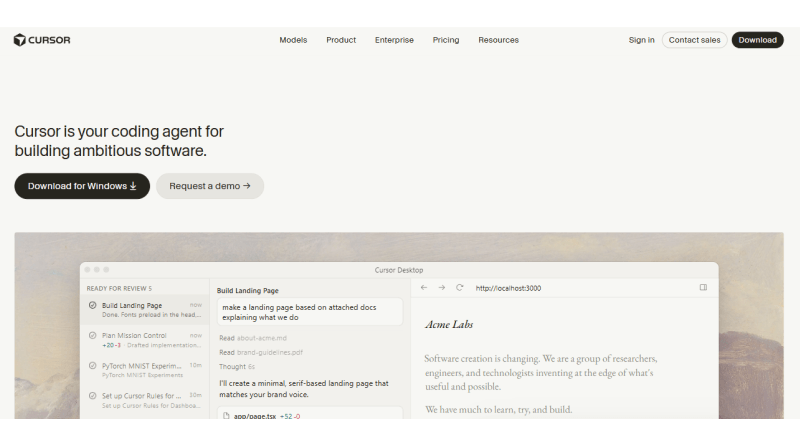
Task: Select the Set up Cursor Rules task
Action: [x=144, y=400]
